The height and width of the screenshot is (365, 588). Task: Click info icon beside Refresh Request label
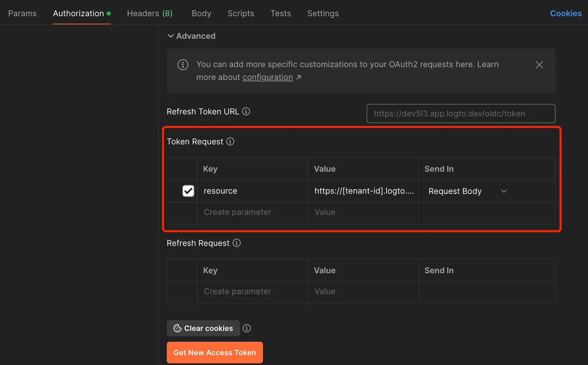tap(237, 243)
